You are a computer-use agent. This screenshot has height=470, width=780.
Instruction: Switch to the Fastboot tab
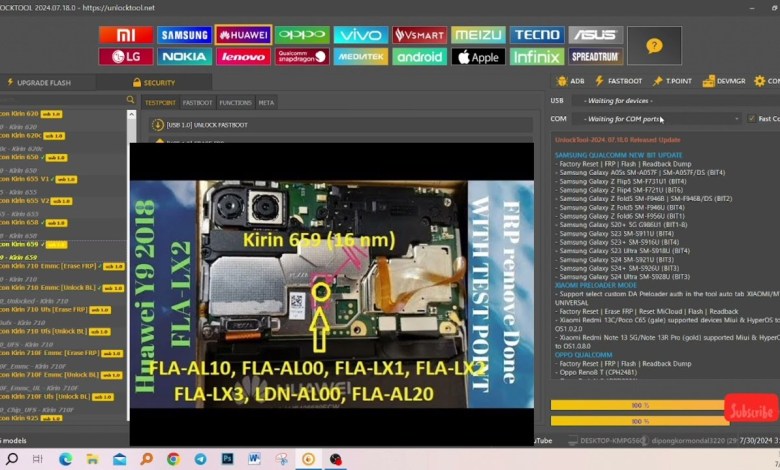[197, 102]
